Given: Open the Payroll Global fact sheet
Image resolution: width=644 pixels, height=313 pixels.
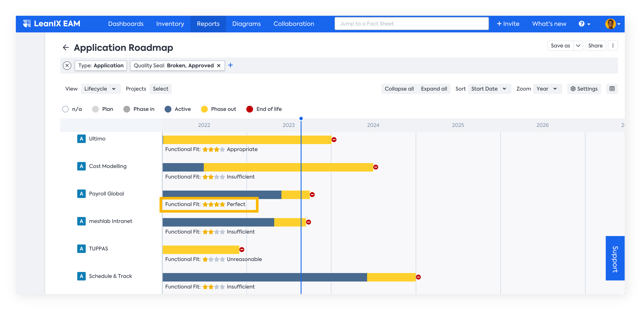Looking at the screenshot, I should click(x=107, y=194).
